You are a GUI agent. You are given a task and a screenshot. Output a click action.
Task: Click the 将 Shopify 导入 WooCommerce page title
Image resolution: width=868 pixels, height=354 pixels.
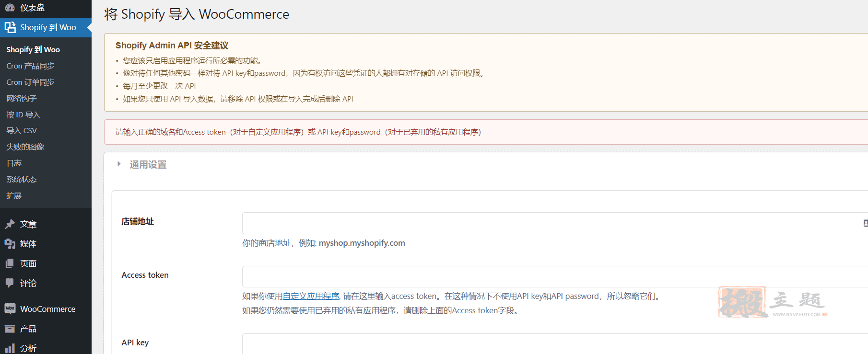pyautogui.click(x=197, y=14)
